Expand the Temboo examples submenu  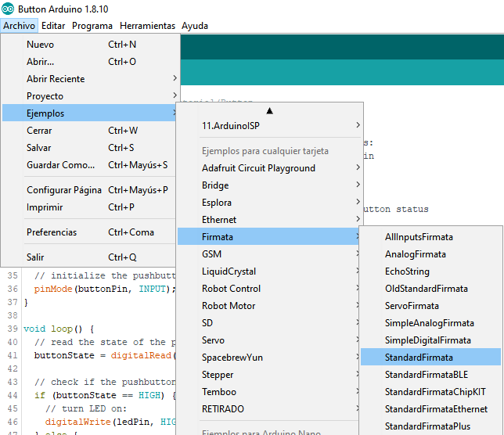(x=268, y=392)
